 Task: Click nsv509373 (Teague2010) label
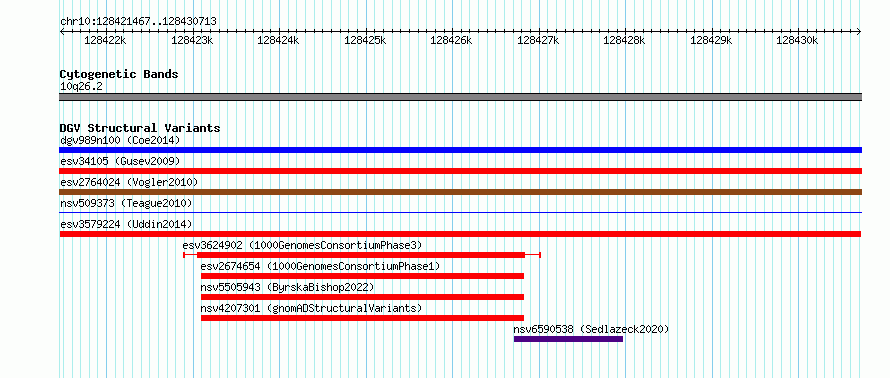[126, 203]
